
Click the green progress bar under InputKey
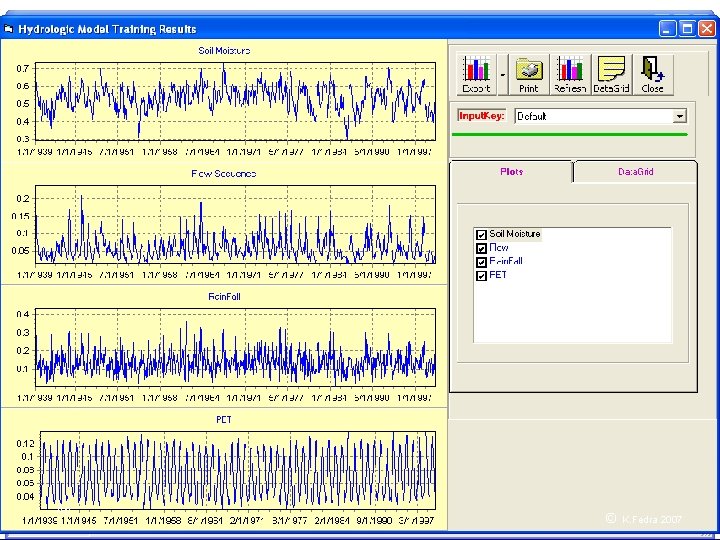click(x=572, y=134)
